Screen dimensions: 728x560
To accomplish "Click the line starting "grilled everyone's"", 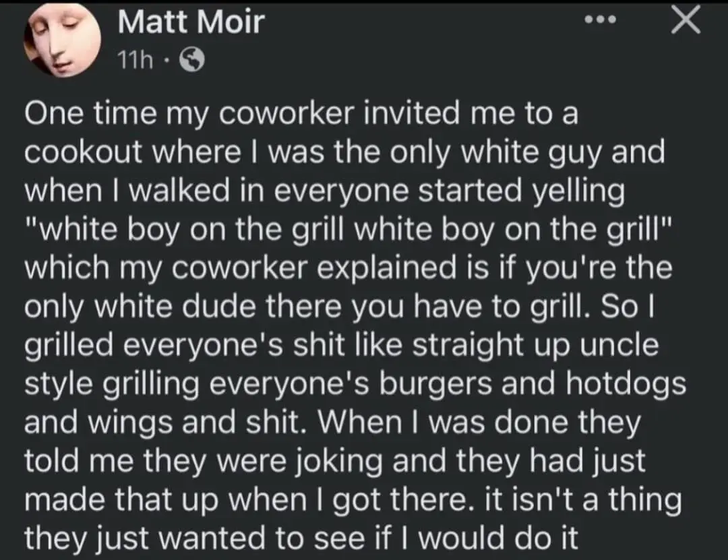I will (341, 346).
